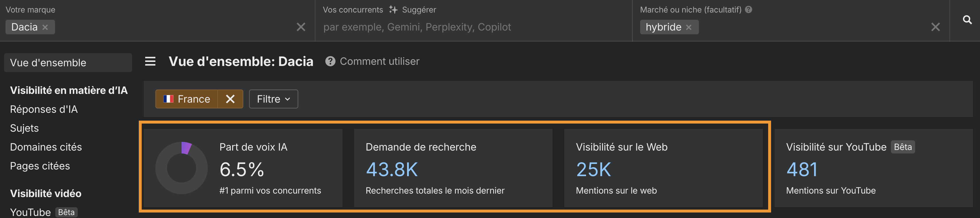
Task: Open the Filtre dropdown
Action: point(273,99)
